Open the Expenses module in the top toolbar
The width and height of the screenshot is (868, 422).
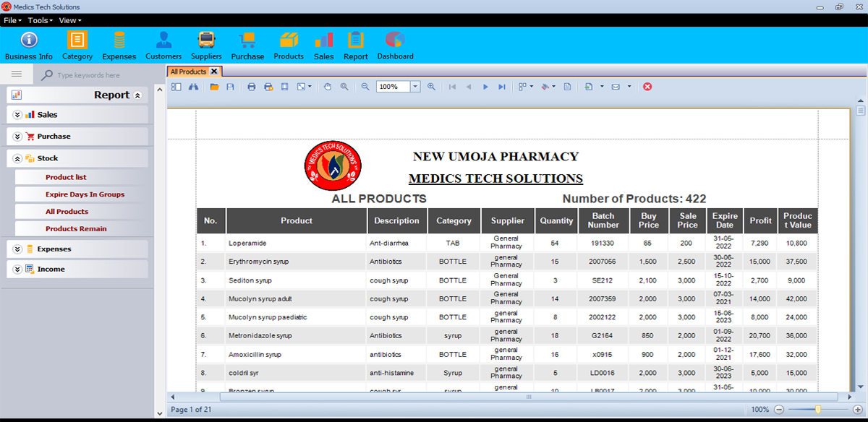(x=119, y=46)
